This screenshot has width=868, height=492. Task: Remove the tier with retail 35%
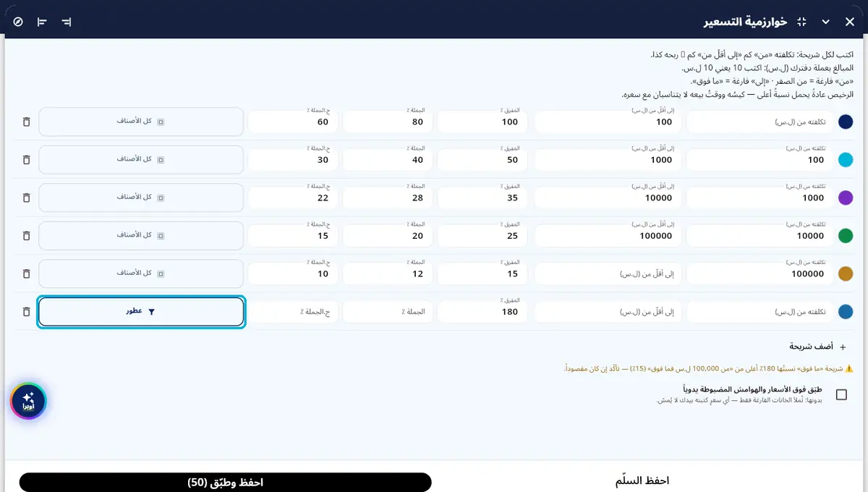[27, 198]
